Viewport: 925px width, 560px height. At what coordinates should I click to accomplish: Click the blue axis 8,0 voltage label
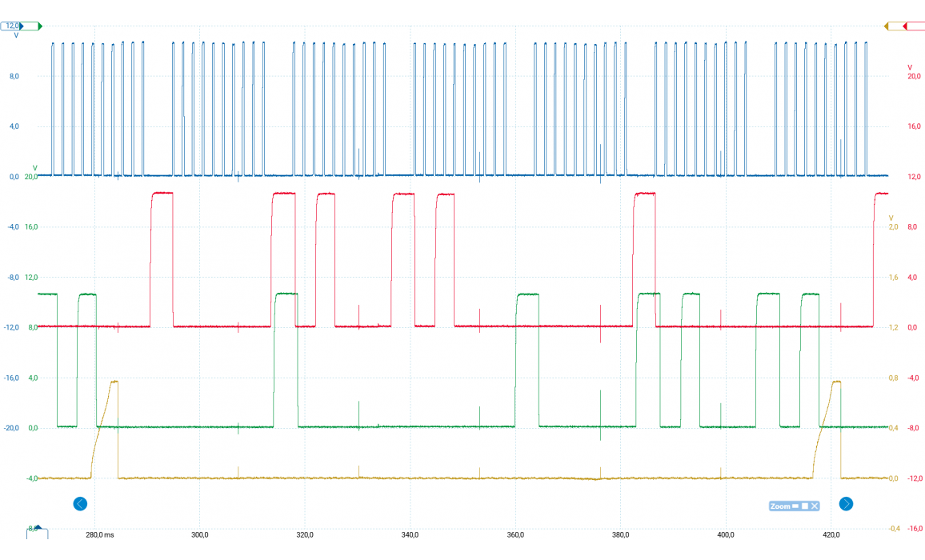pyautogui.click(x=14, y=76)
